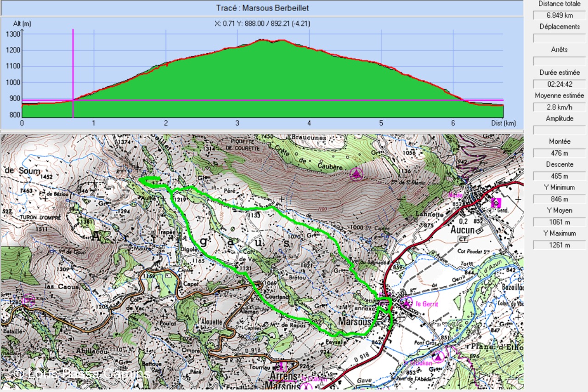Click the Déplacements empty field
The height and width of the screenshot is (392, 588).
point(559,38)
